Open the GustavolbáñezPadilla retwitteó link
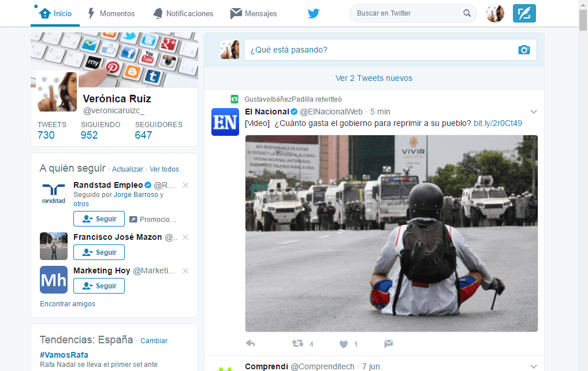The width and height of the screenshot is (588, 371). (293, 99)
